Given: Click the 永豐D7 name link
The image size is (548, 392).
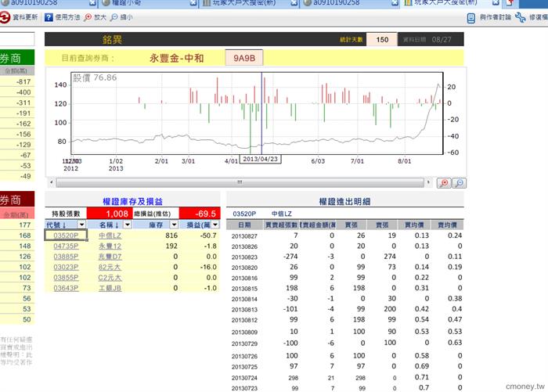Looking at the screenshot, I should pyautogui.click(x=110, y=257).
